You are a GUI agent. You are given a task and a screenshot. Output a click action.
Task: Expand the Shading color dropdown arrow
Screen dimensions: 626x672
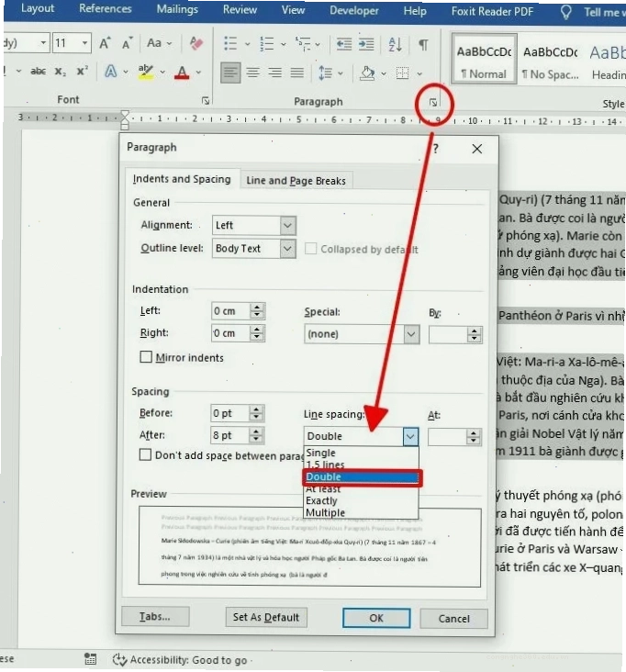pos(384,73)
